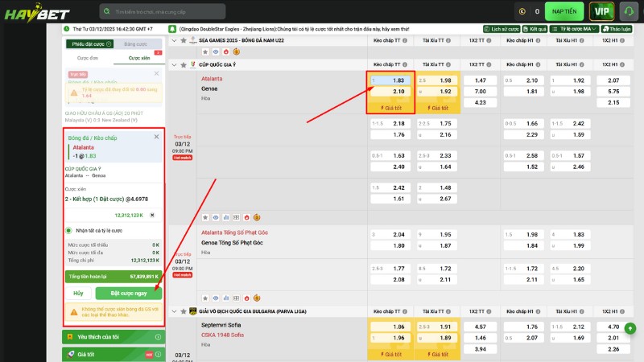
Task: Click the green notification bell icon
Action: [x=172, y=28]
